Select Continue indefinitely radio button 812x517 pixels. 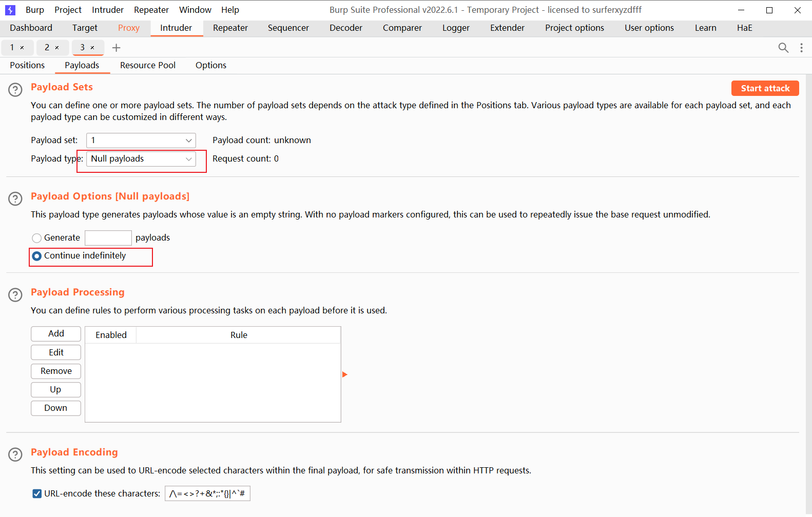point(36,256)
